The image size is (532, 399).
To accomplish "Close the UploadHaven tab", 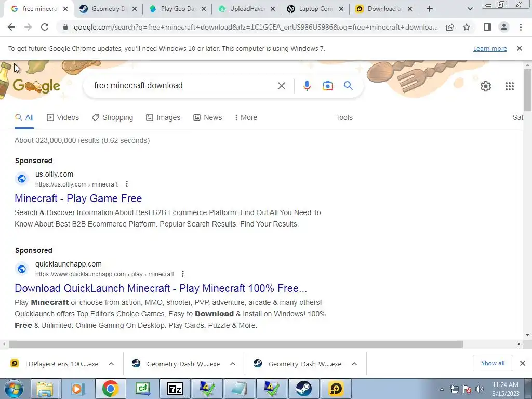I will (272, 9).
